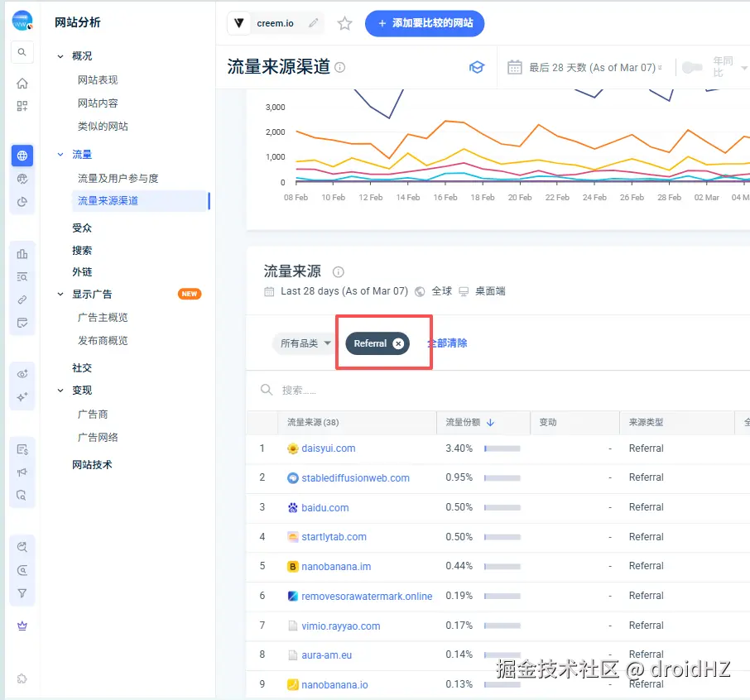This screenshot has height=700, width=750.
Task: Toggle the 年同比 comparison switch
Action: click(692, 67)
